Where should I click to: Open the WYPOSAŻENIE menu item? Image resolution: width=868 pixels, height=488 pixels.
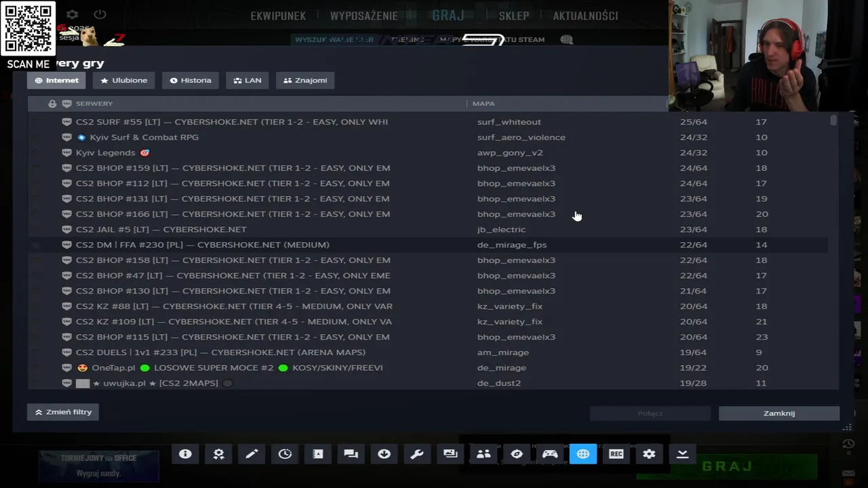[364, 16]
